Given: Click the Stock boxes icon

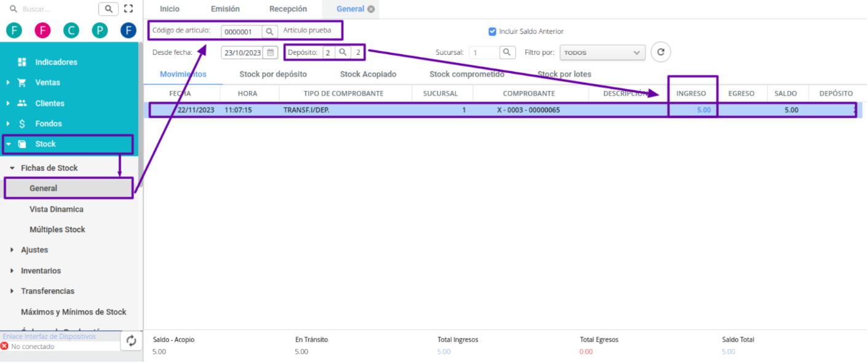Looking at the screenshot, I should 22,144.
